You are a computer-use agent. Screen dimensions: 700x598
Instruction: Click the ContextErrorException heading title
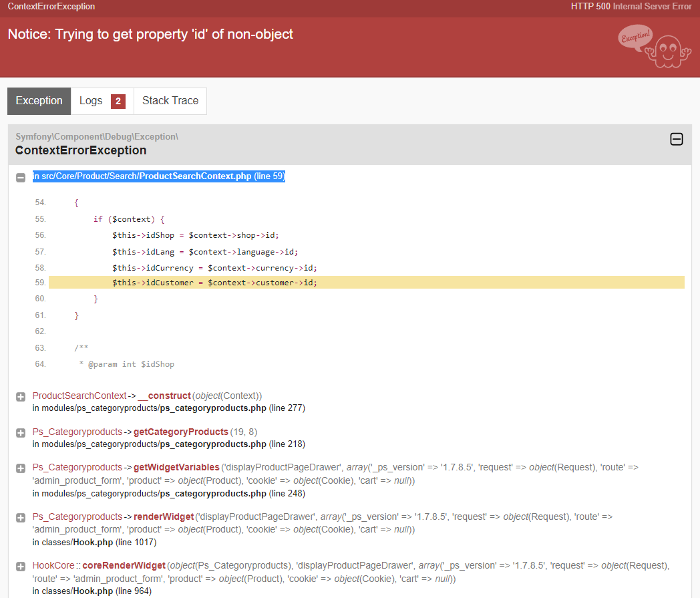point(81,150)
